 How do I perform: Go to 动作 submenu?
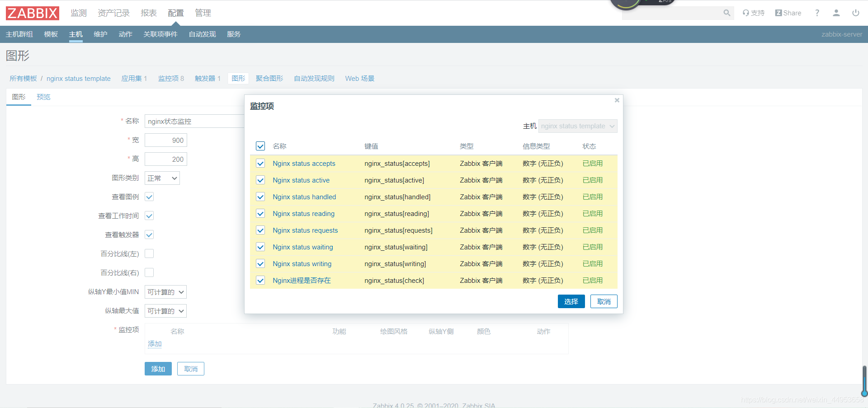coord(125,34)
